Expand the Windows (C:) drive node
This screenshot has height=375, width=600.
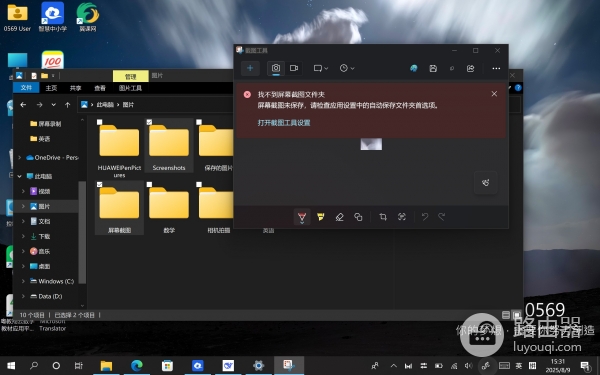(x=23, y=281)
